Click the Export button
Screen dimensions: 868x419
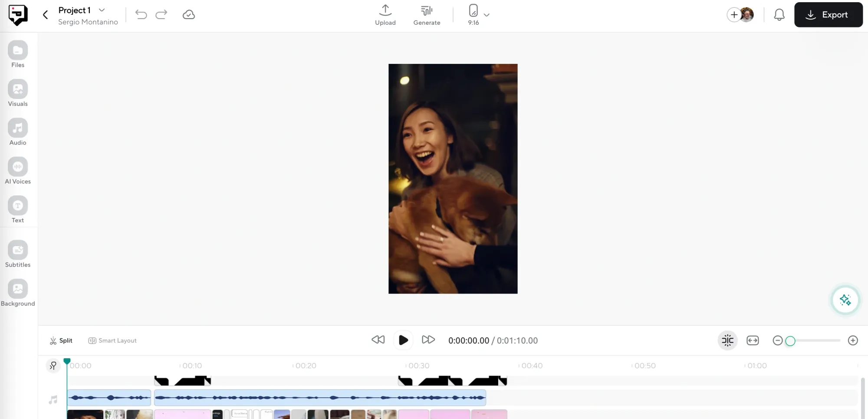[828, 14]
